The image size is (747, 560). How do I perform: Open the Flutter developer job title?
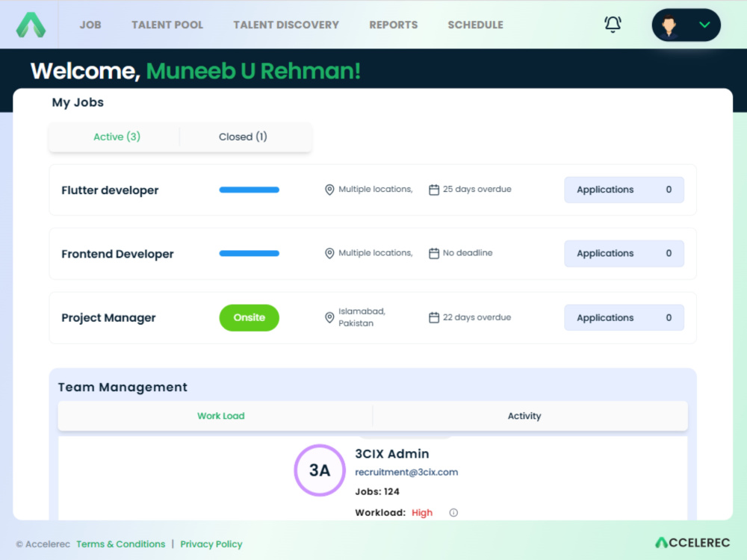[110, 190]
